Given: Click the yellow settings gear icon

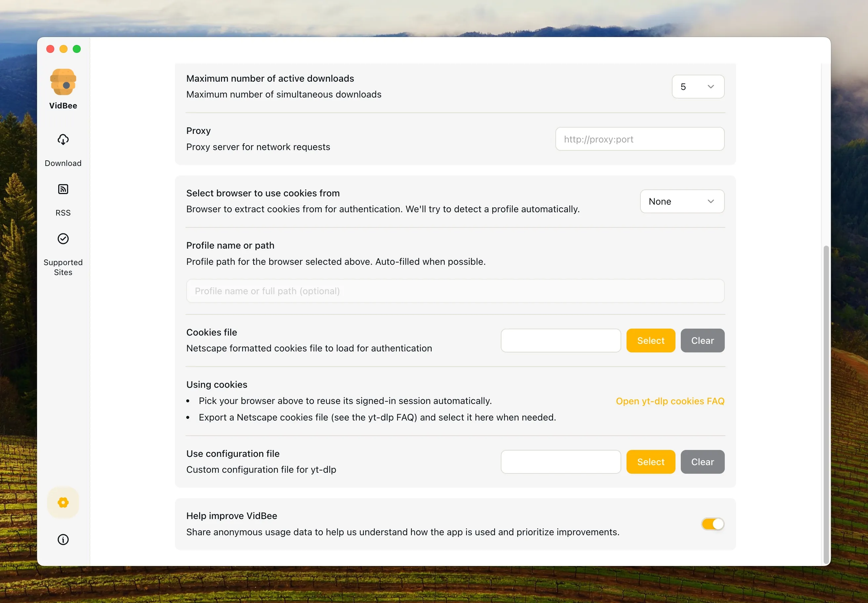Looking at the screenshot, I should pyautogui.click(x=63, y=502).
